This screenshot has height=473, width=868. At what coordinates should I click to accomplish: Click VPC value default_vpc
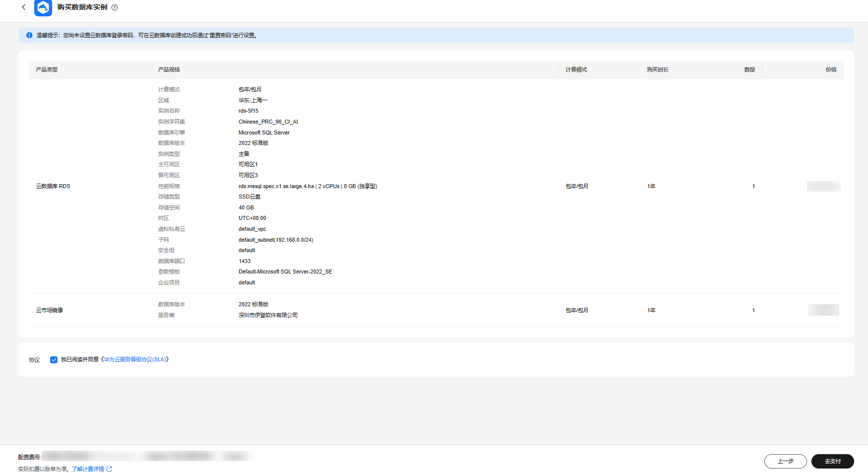[x=252, y=229]
